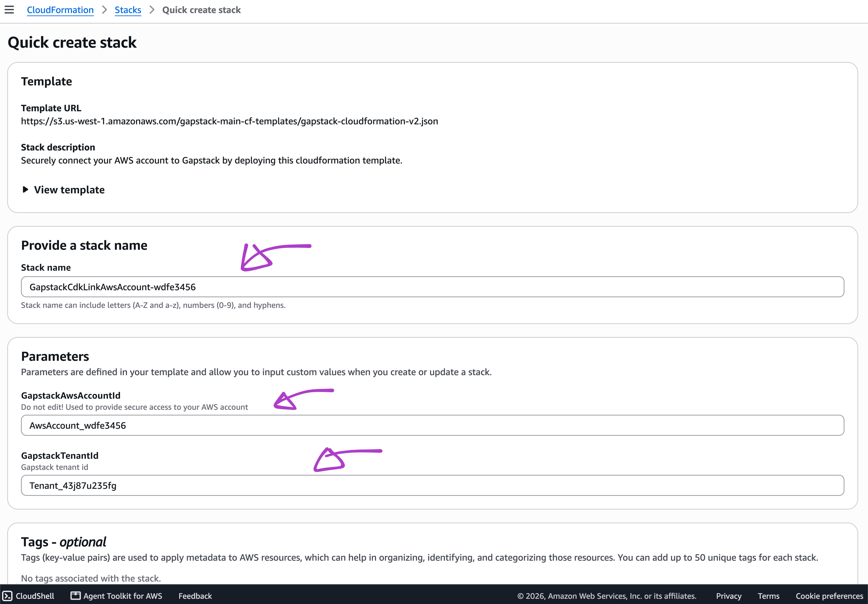Click into the Stack name input field
The height and width of the screenshot is (604, 868).
point(432,287)
